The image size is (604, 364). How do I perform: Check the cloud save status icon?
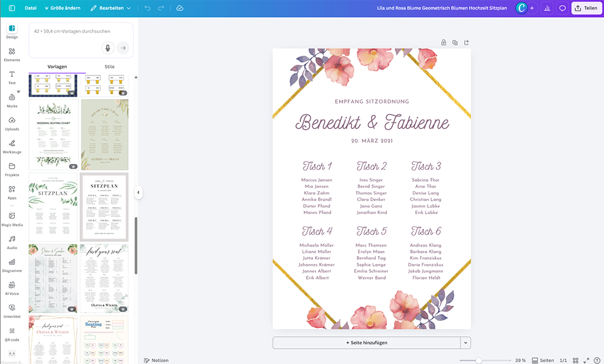tap(179, 8)
